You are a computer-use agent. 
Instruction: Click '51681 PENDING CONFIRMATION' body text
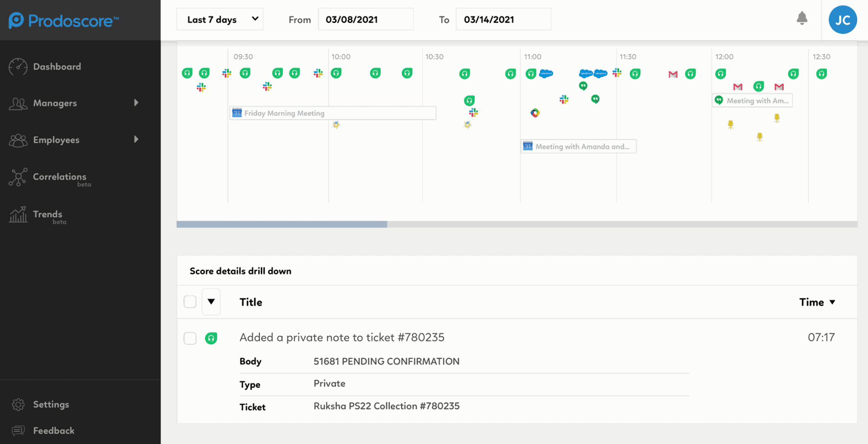point(387,361)
